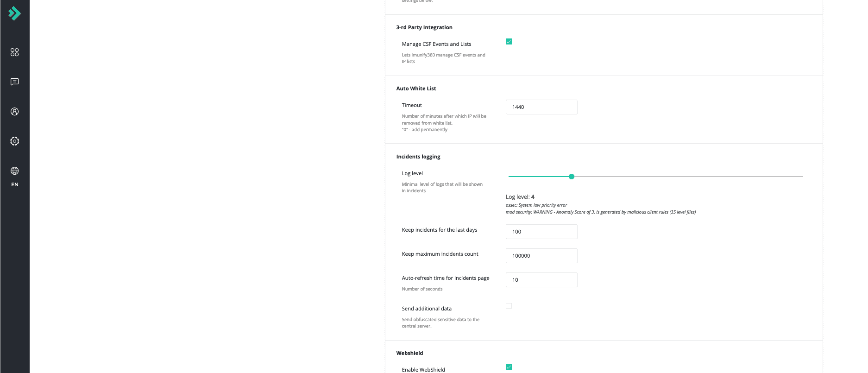Viewport: 868px width, 373px height.
Task: Click the Log level slider handle
Action: click(x=571, y=177)
